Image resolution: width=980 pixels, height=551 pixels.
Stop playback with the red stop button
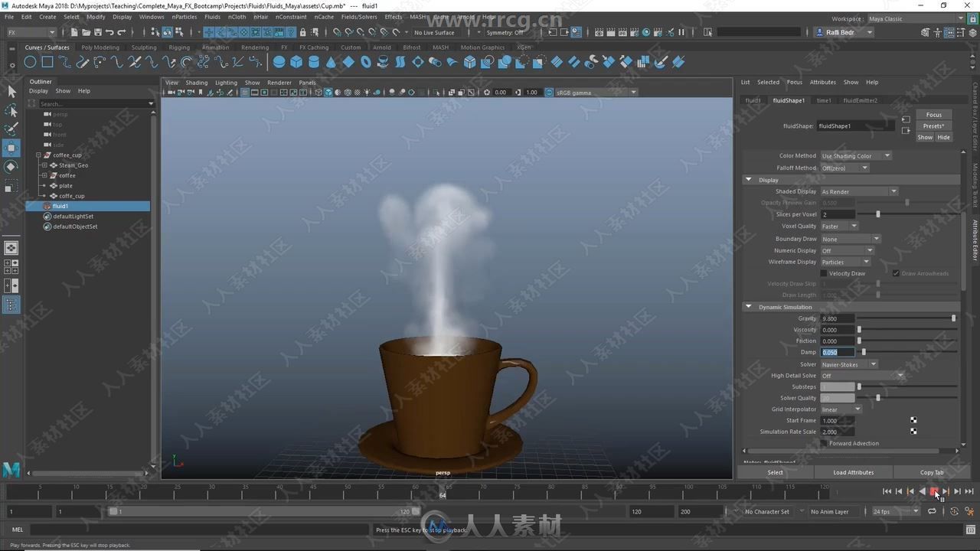[934, 491]
